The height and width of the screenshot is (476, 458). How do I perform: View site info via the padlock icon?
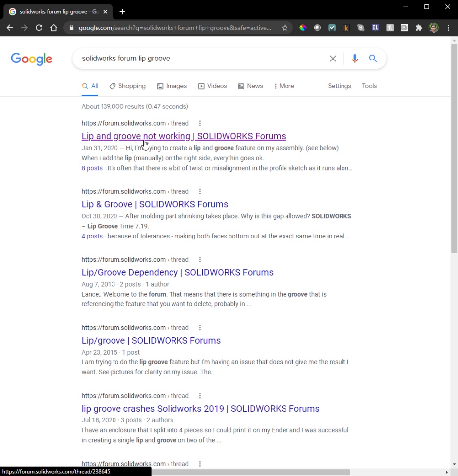click(x=72, y=28)
